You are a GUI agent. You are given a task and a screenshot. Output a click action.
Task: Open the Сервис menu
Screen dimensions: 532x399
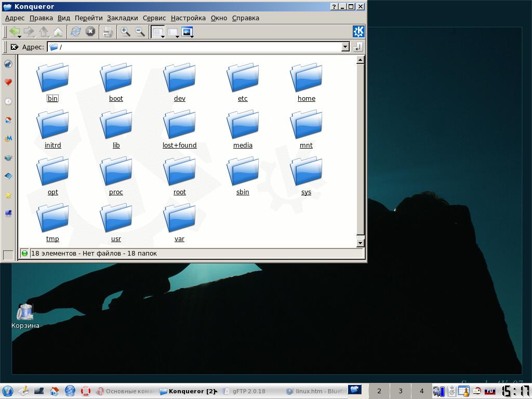154,18
